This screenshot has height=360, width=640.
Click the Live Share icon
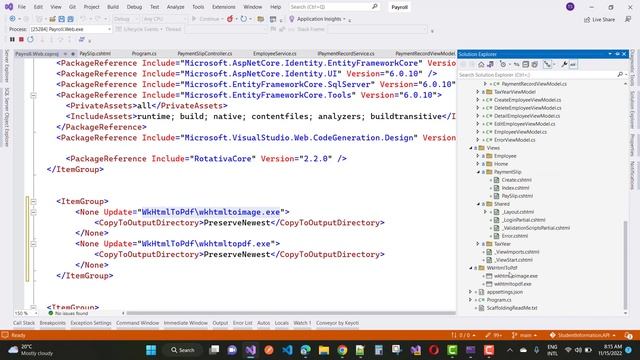pos(587,20)
